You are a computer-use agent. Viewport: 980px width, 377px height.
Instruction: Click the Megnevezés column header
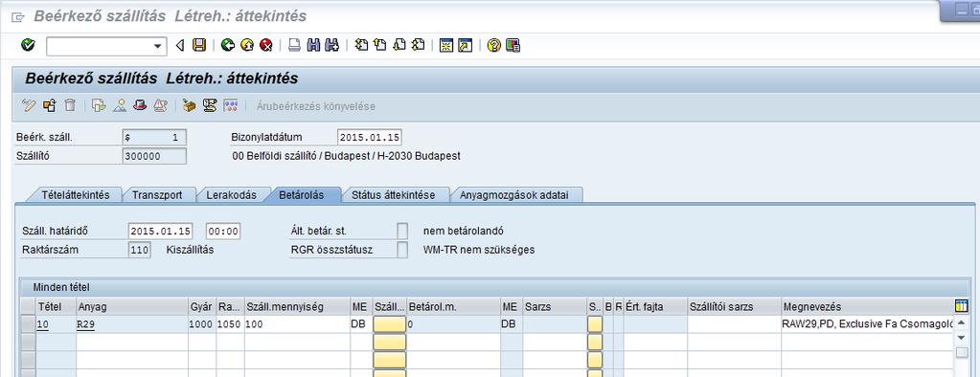[868, 306]
